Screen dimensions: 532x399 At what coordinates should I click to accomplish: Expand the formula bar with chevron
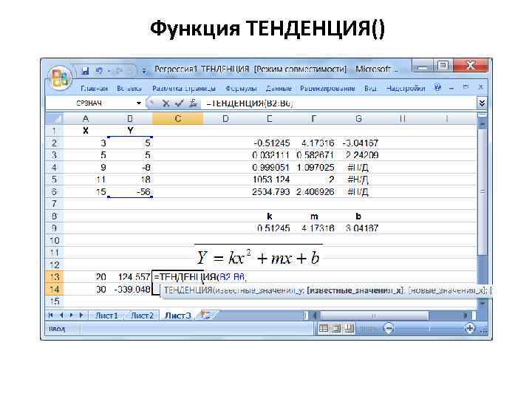click(x=482, y=103)
